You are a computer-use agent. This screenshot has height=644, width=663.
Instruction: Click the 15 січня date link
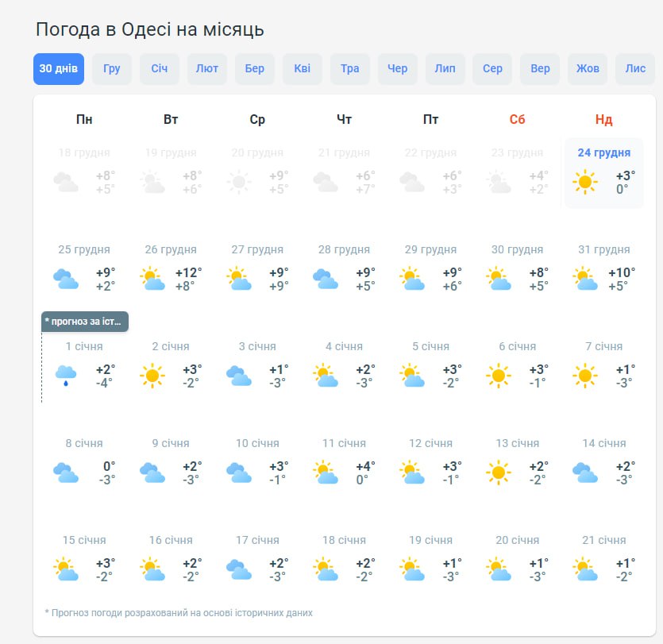coord(84,540)
